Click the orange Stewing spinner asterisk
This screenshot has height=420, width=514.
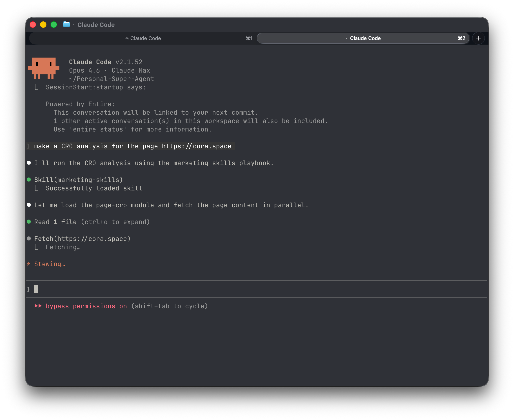click(28, 264)
